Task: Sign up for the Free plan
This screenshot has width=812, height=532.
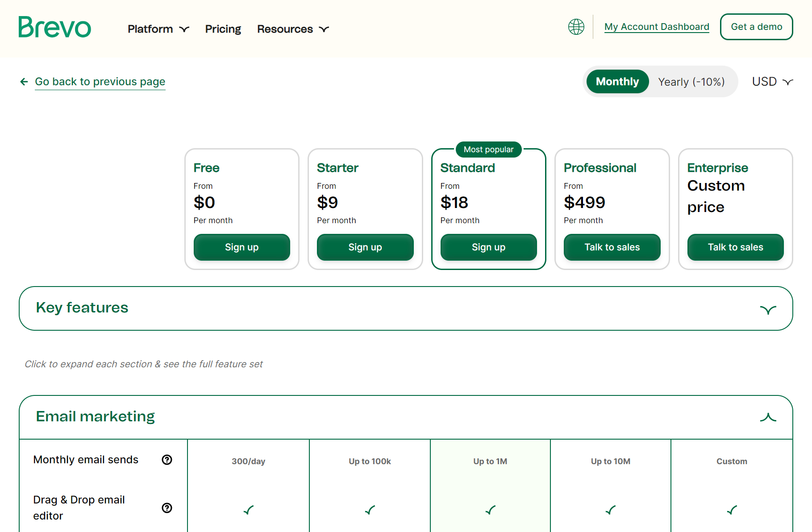Action: pyautogui.click(x=242, y=247)
